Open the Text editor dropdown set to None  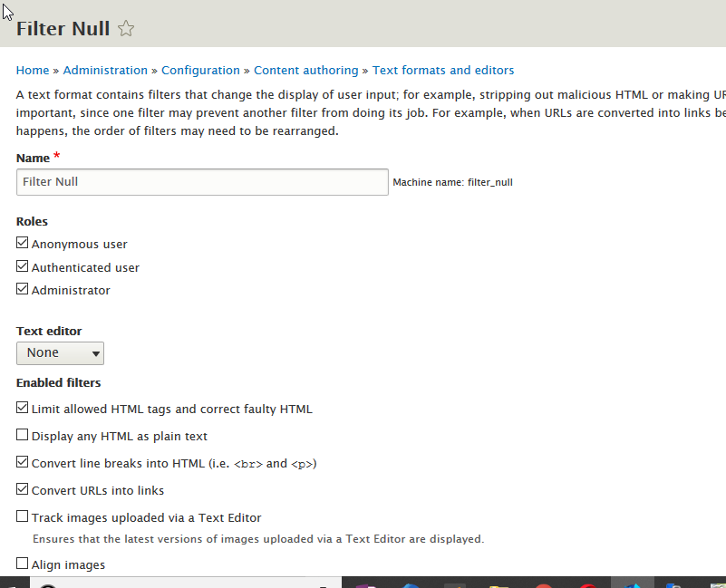(60, 352)
